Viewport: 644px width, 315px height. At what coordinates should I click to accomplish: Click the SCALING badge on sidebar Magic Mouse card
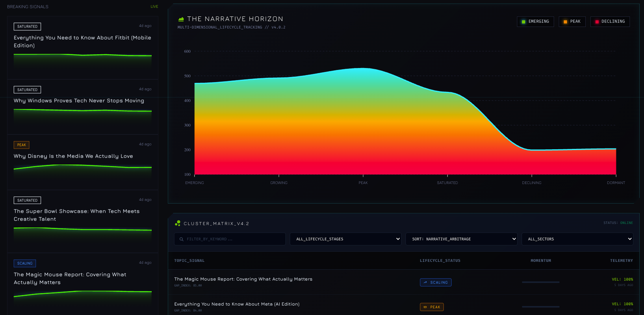pos(25,263)
